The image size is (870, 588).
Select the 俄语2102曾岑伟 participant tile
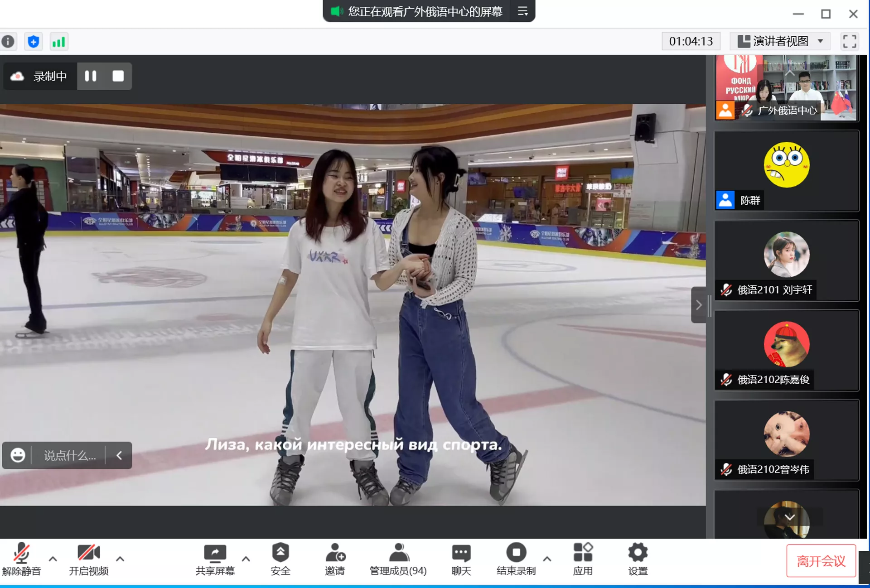coord(787,440)
